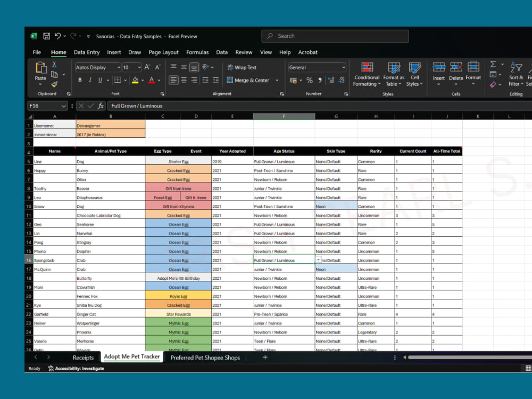Viewport: 532px width, 399px height.
Task: Toggle Align Right
Action: (x=194, y=80)
